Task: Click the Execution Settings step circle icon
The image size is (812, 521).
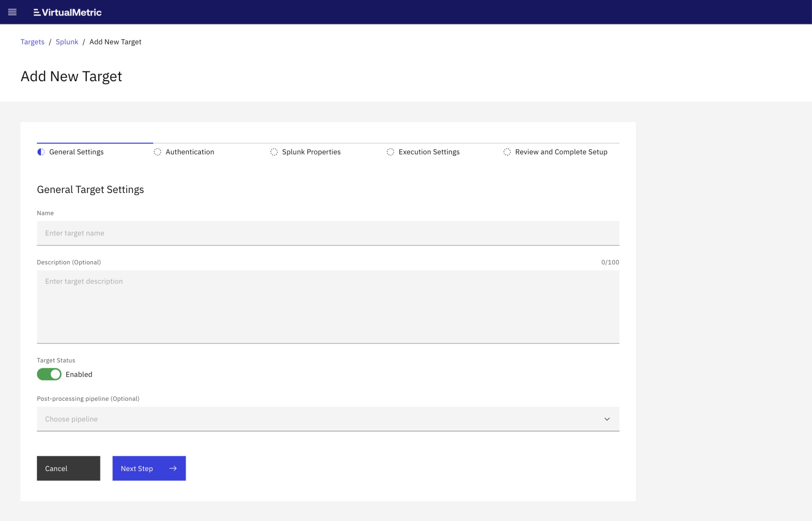Action: click(390, 152)
